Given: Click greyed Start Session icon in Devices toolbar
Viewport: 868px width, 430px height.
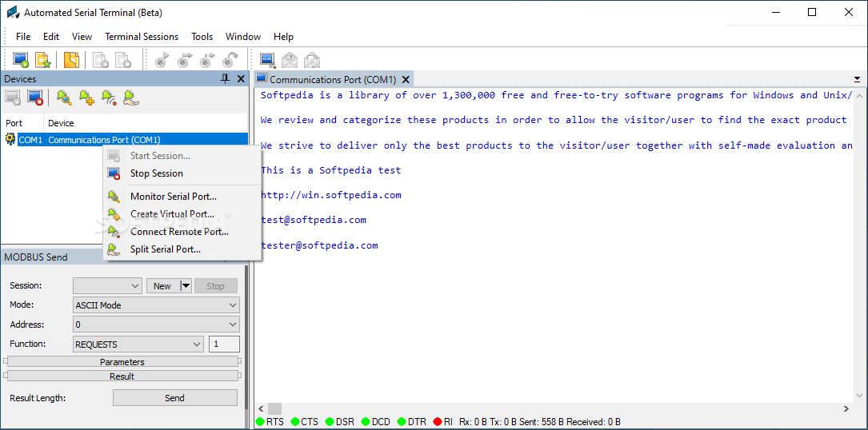Looking at the screenshot, I should pos(13,98).
